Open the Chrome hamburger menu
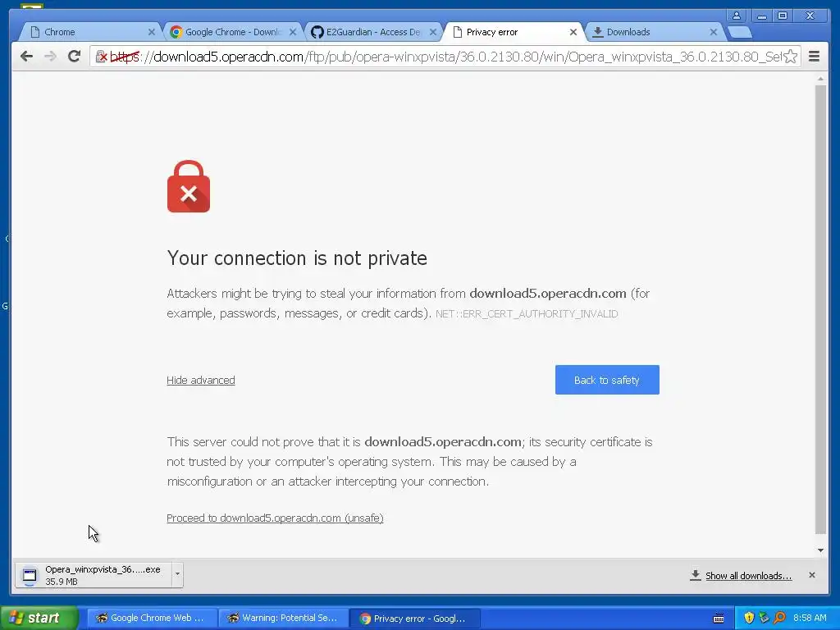This screenshot has height=630, width=840. 814,57
